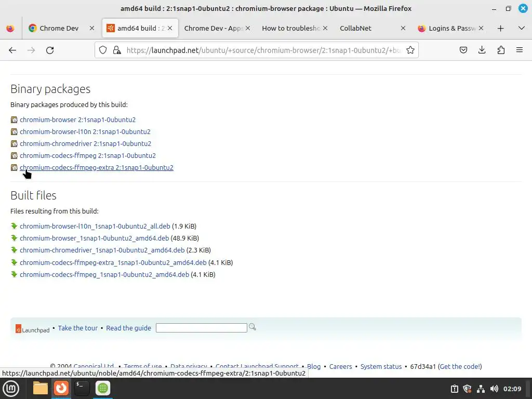Select the amd64 build tab
Image resolution: width=532 pixels, height=399 pixels.
[x=140, y=28]
